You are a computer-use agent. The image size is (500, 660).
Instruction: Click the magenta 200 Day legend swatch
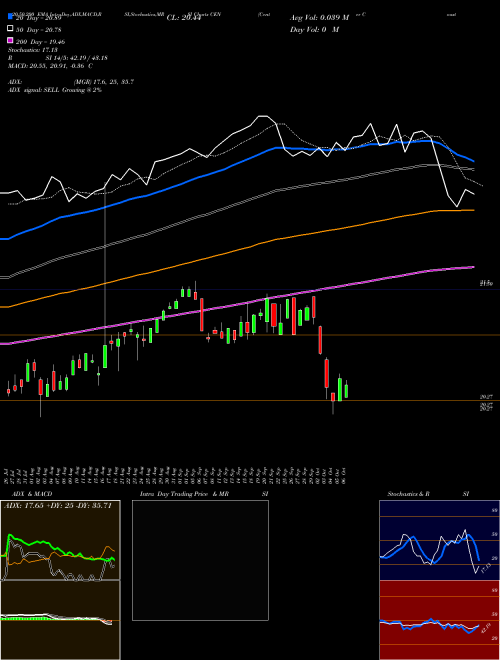click(10, 41)
